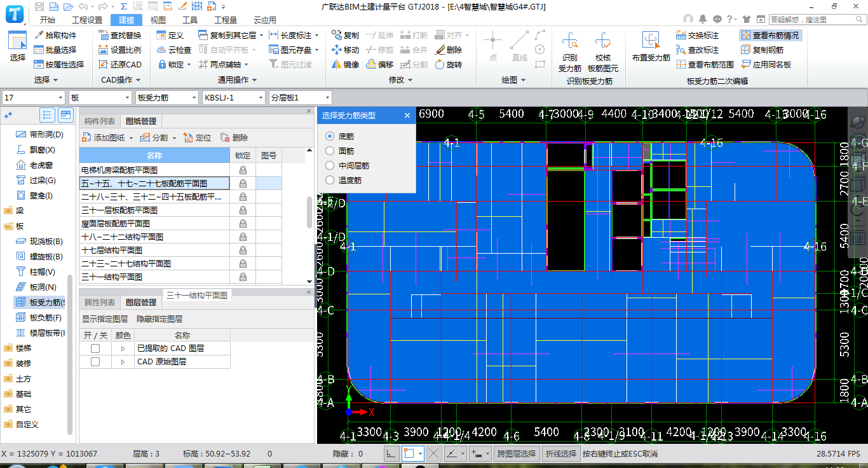The image size is (868, 468).
Task: Select the 批量选择 batch select tool
Action: 55,50
